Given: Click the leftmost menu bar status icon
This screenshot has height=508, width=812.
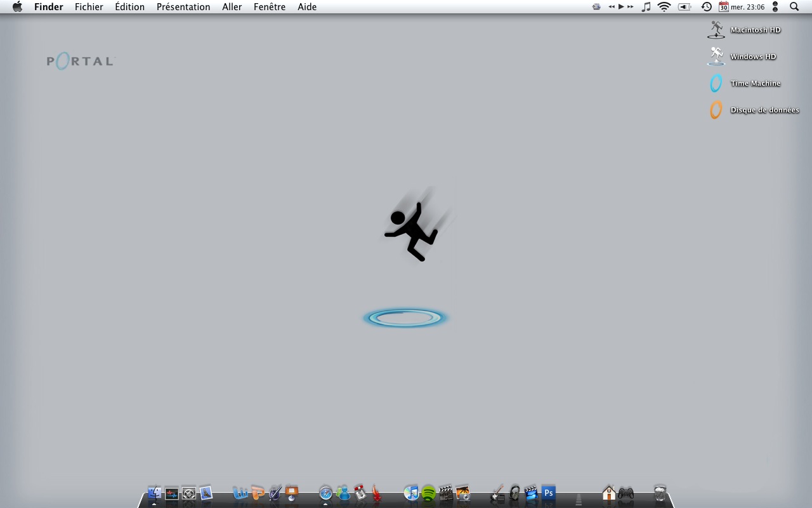Looking at the screenshot, I should tap(596, 7).
